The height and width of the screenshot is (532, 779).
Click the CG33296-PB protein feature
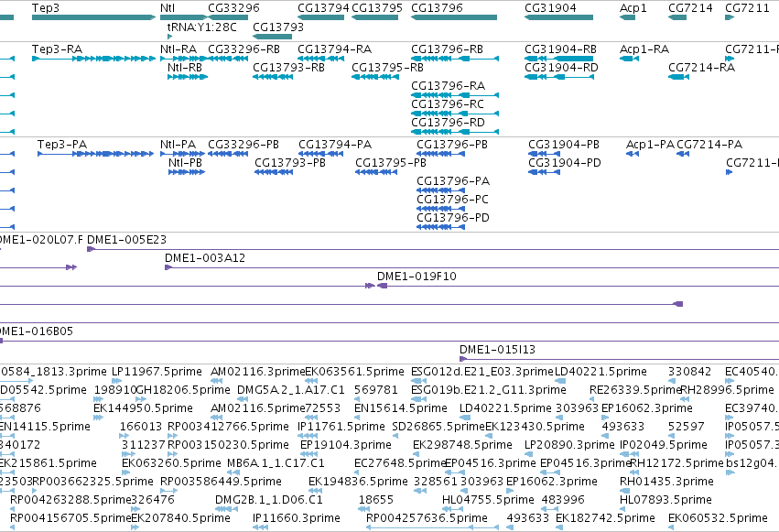pyautogui.click(x=228, y=154)
